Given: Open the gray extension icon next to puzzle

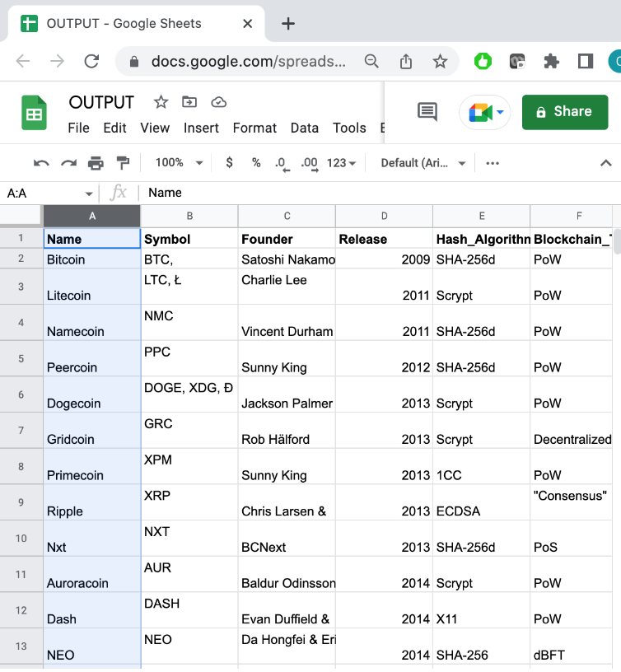Looking at the screenshot, I should [x=517, y=62].
